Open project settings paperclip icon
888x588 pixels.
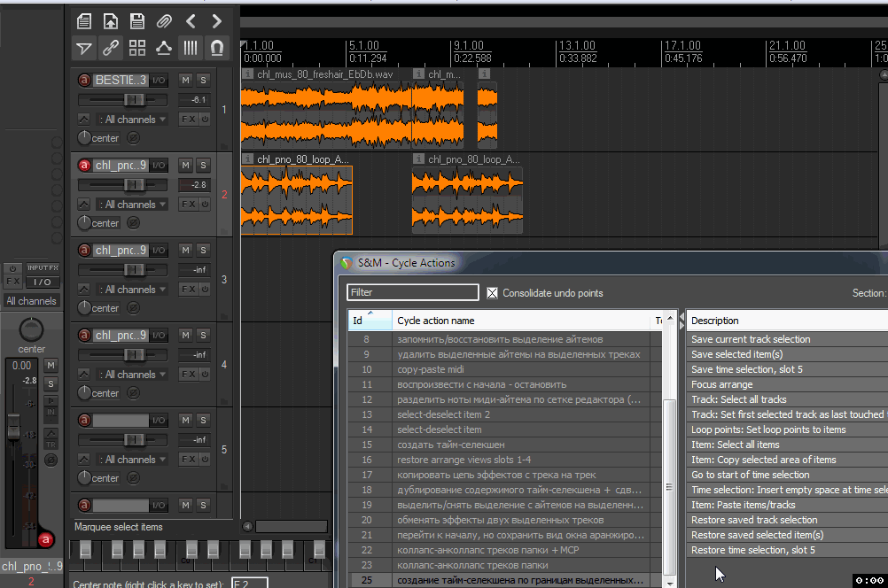[164, 21]
